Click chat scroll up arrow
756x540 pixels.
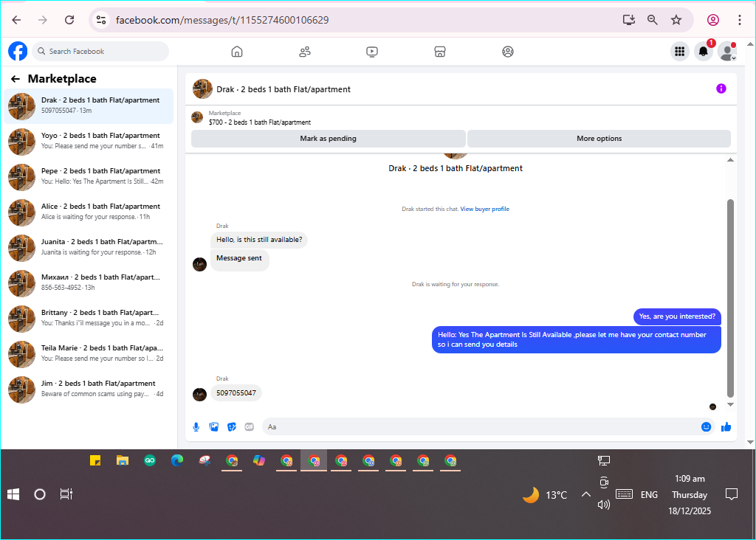coord(730,160)
